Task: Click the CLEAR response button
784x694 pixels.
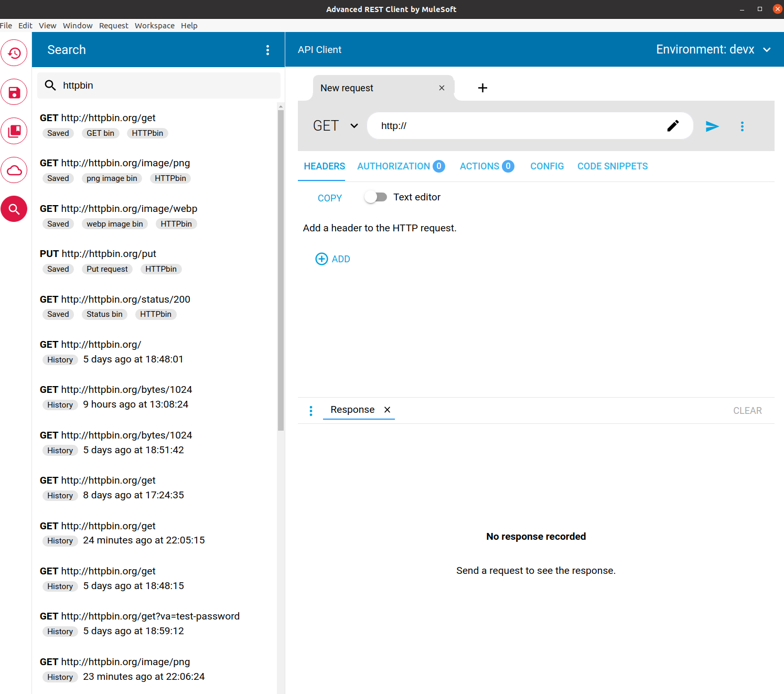Action: coord(747,411)
